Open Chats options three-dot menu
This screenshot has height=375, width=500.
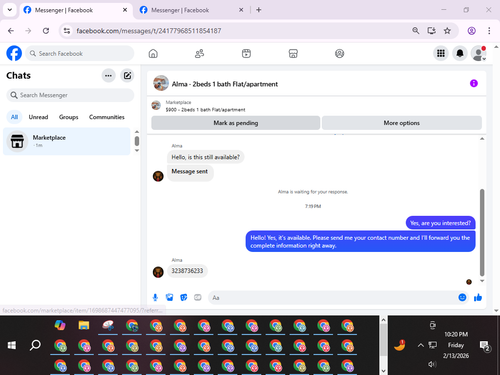point(108,76)
